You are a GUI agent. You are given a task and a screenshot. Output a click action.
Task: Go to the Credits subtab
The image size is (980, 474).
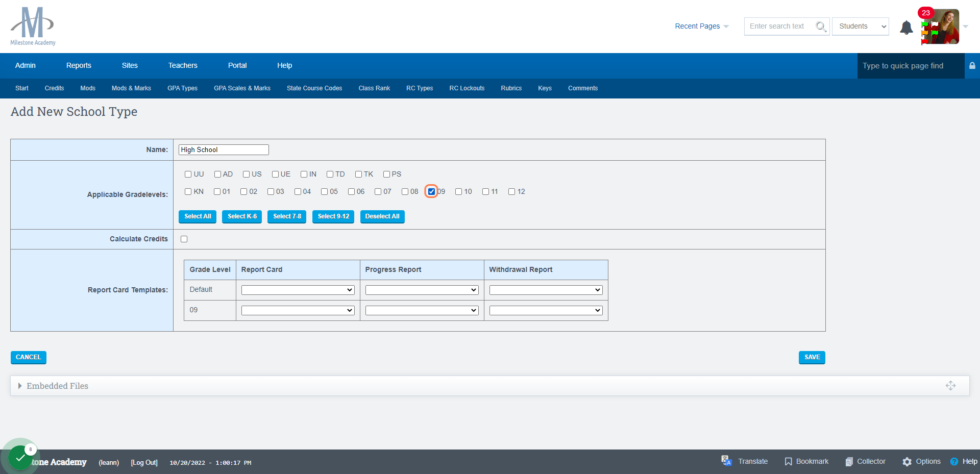pyautogui.click(x=54, y=88)
